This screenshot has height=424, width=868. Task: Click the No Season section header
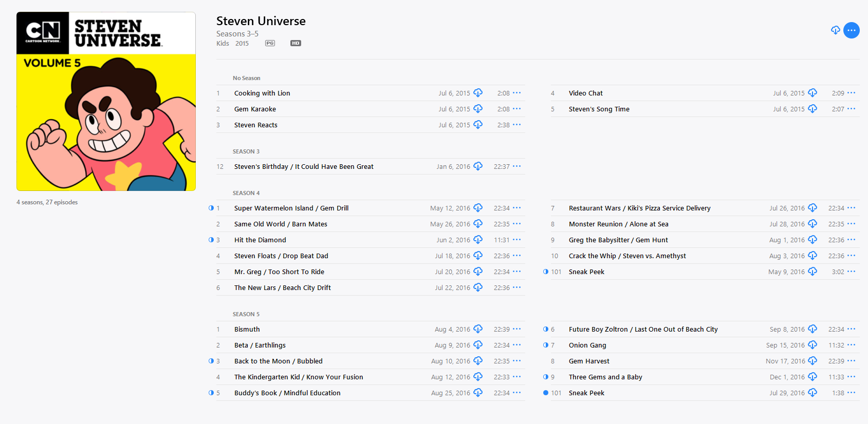pos(247,78)
